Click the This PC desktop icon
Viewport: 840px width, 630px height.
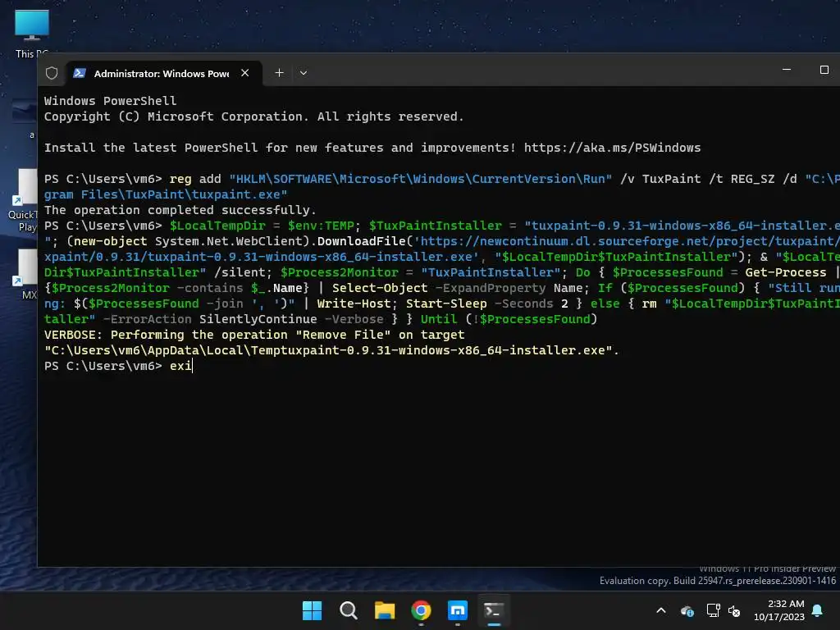[32, 33]
